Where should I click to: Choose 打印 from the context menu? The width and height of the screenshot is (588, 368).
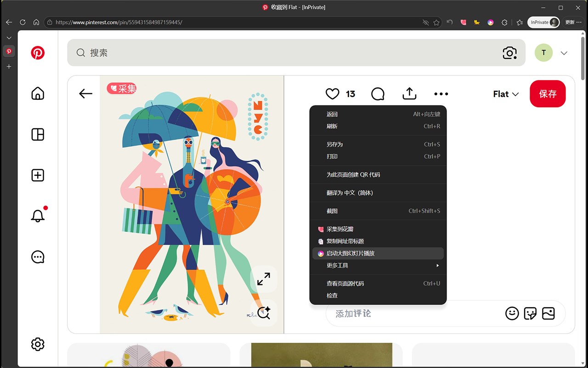click(378, 156)
